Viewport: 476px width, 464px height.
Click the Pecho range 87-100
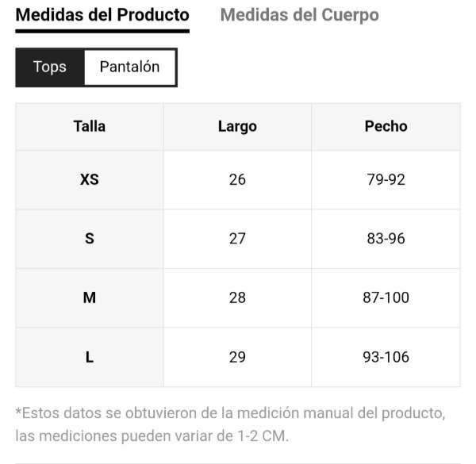click(386, 297)
